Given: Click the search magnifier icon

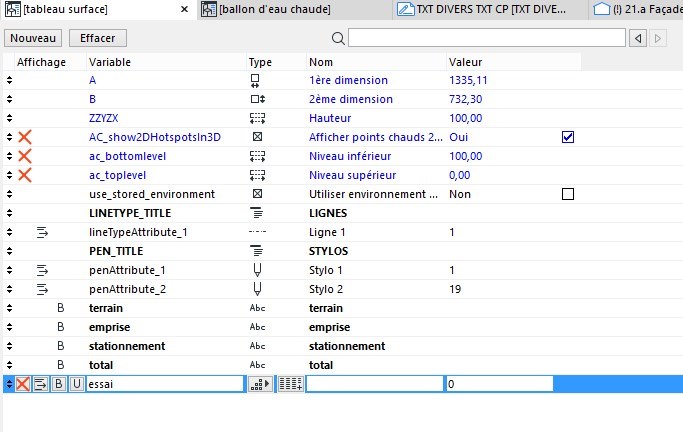Looking at the screenshot, I should [338, 38].
